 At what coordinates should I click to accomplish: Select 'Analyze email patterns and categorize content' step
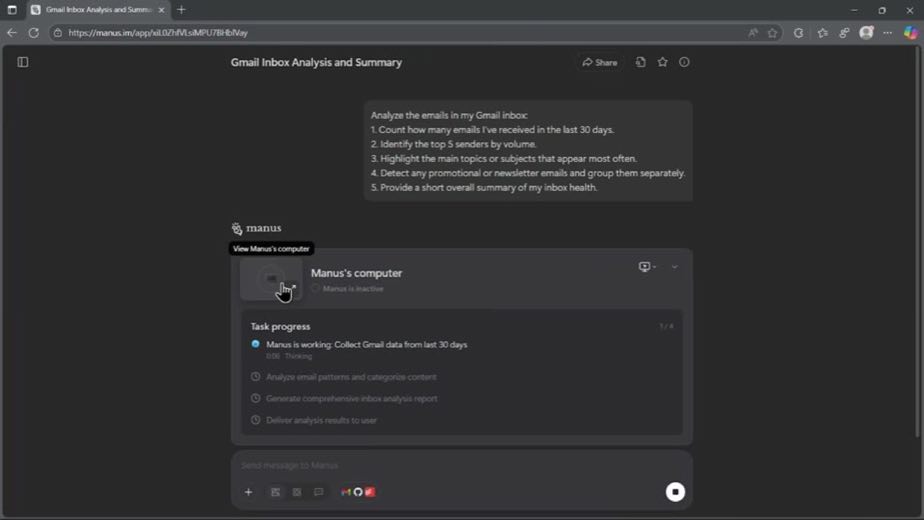351,377
